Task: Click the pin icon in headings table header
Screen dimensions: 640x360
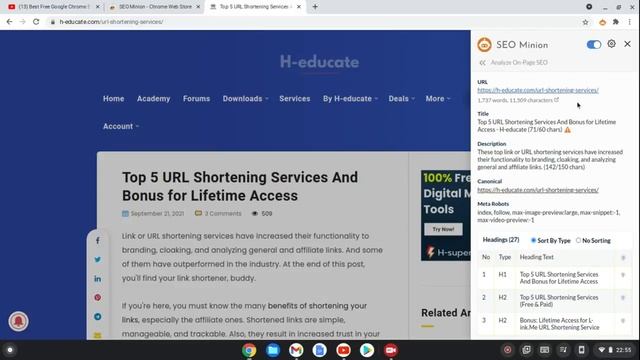Action: point(623,258)
